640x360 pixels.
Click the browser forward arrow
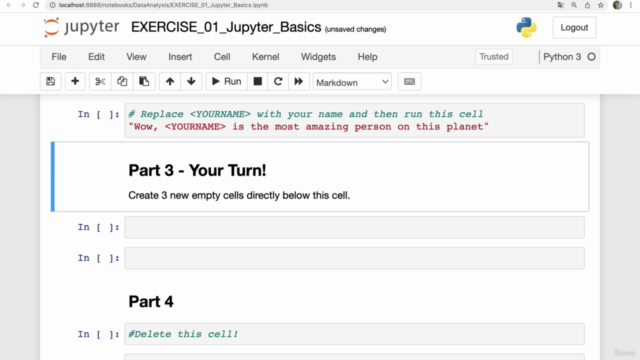tap(22, 5)
